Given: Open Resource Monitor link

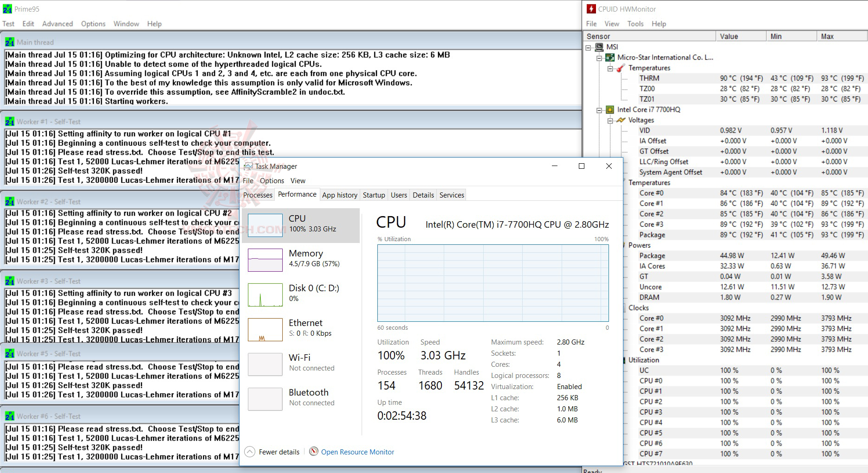Looking at the screenshot, I should point(357,452).
